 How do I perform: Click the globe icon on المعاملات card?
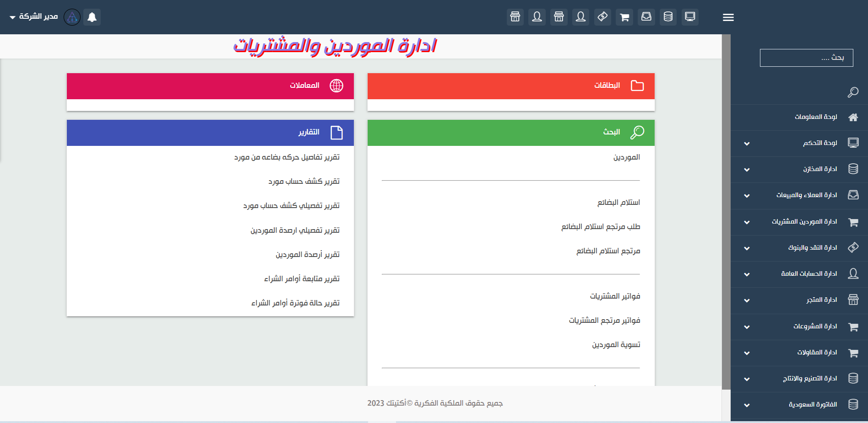(x=336, y=86)
